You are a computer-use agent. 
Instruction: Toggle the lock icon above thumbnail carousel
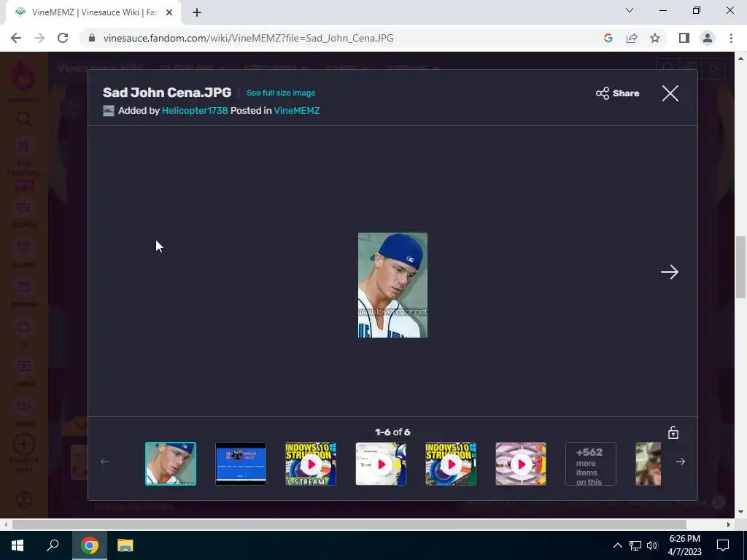click(673, 432)
